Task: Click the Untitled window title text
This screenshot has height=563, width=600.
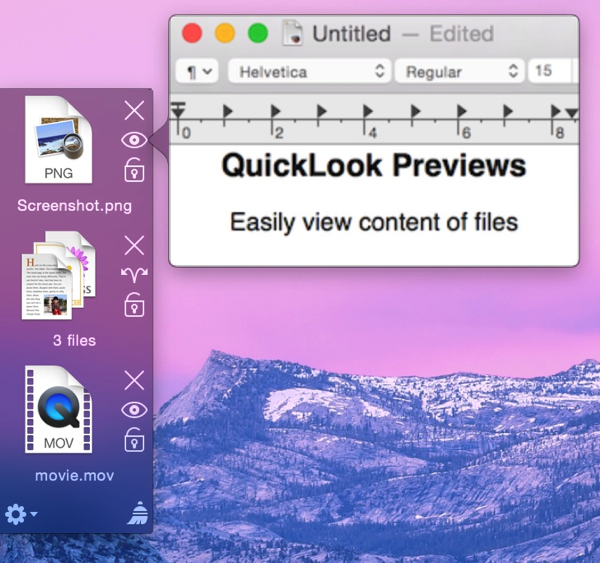Action: [x=352, y=34]
